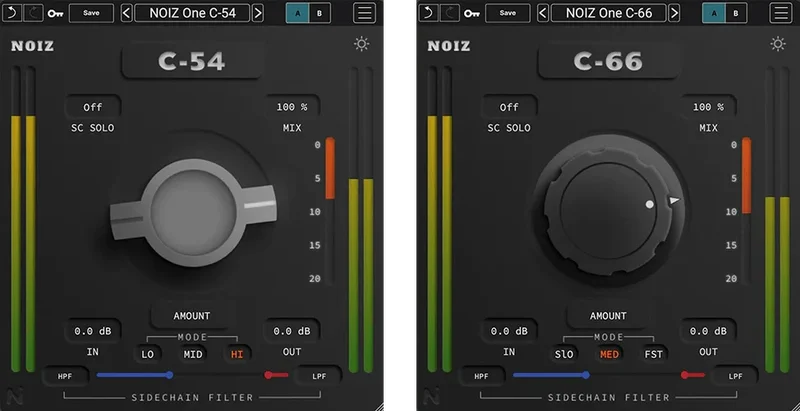Click blue HPF slider handle in C-54
Screen dimensions: 800x411
coord(169,375)
